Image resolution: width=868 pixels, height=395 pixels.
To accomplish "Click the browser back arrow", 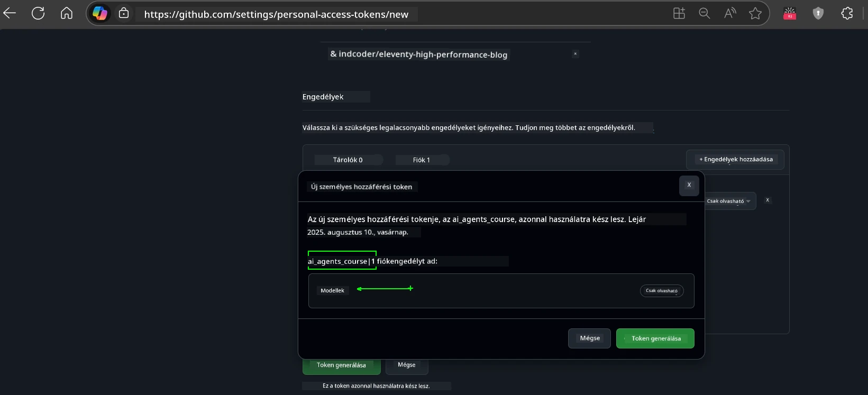I will tap(10, 14).
